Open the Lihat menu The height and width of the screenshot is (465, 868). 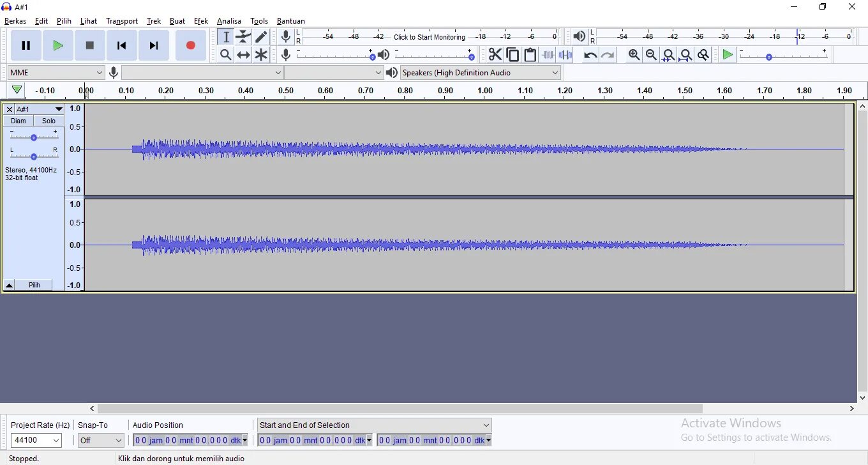click(89, 21)
